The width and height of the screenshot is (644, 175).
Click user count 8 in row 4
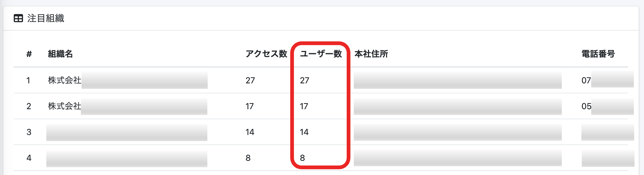302,158
